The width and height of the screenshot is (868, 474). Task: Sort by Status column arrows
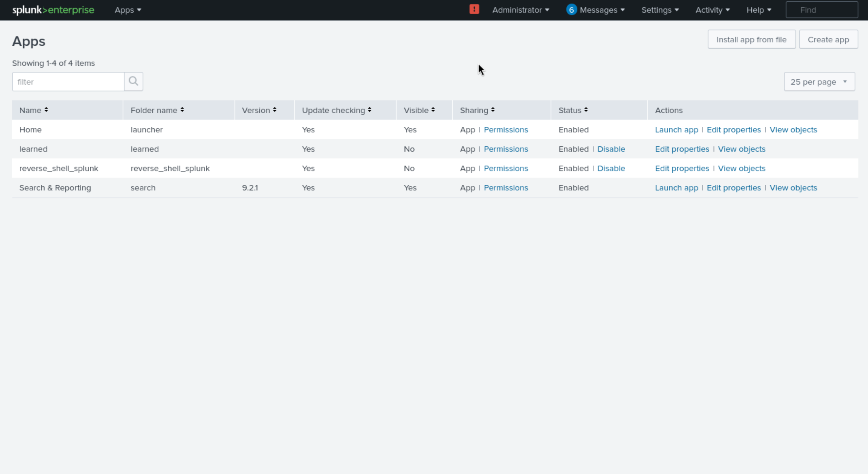coord(586,110)
